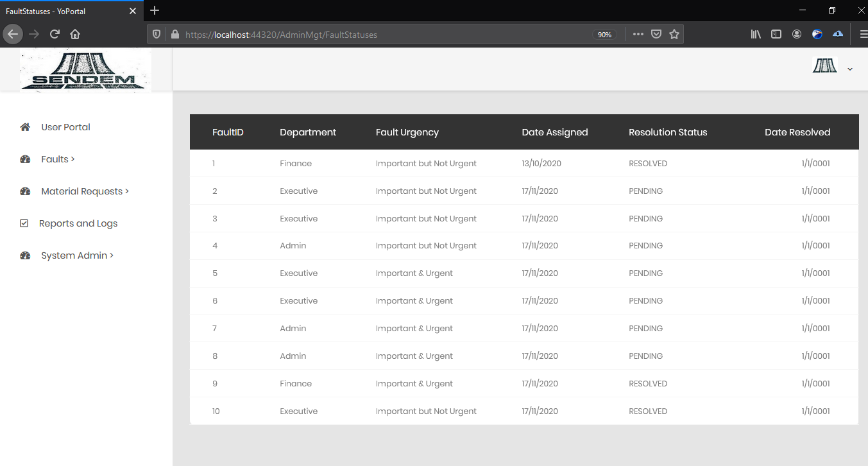Expand the Material Requests submenu
Image resolution: width=868 pixels, height=466 pixels.
(85, 191)
